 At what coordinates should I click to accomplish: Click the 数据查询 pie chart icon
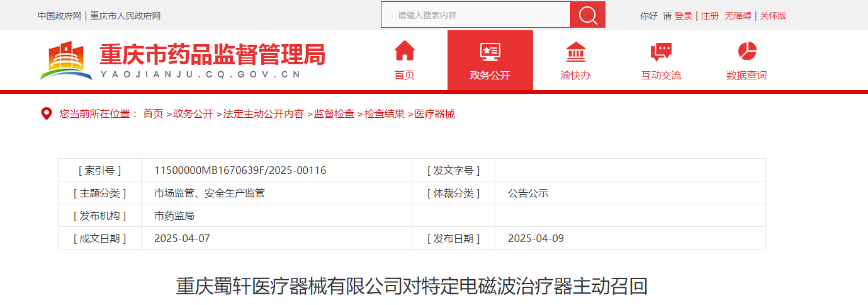(747, 51)
